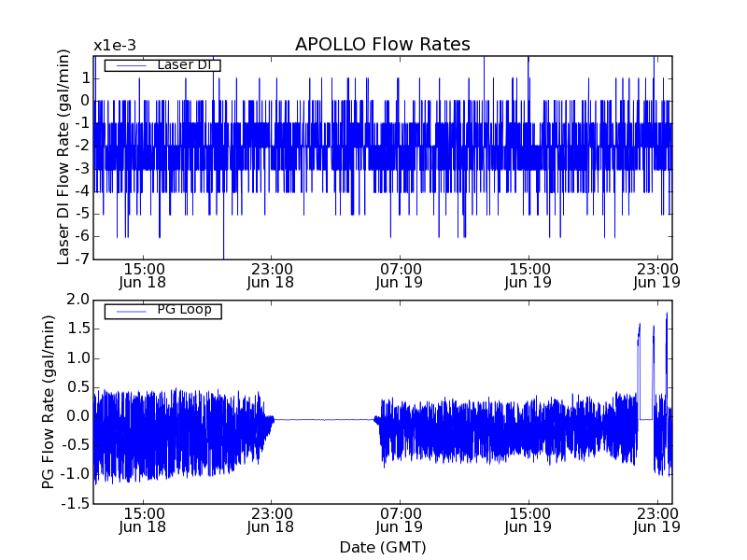Click the chart title "APOLLO Flow Rates"
This screenshot has height=560, width=747.
[383, 44]
